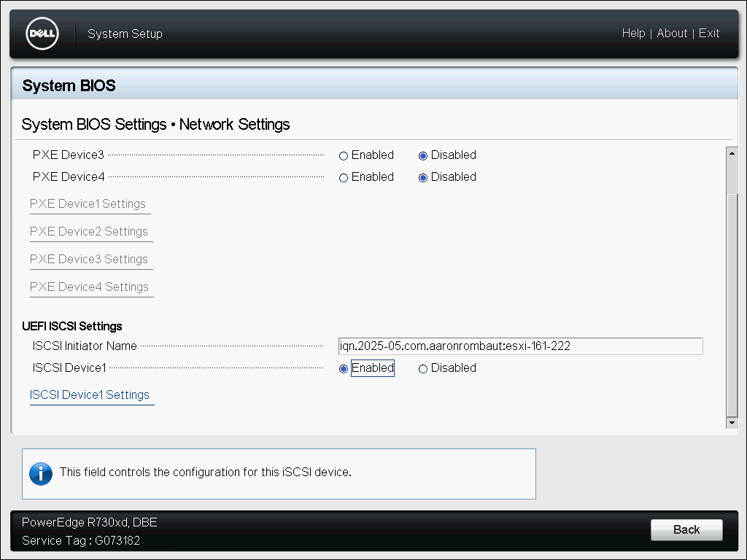Click Exit in the header
This screenshot has height=560, width=747.
(709, 34)
